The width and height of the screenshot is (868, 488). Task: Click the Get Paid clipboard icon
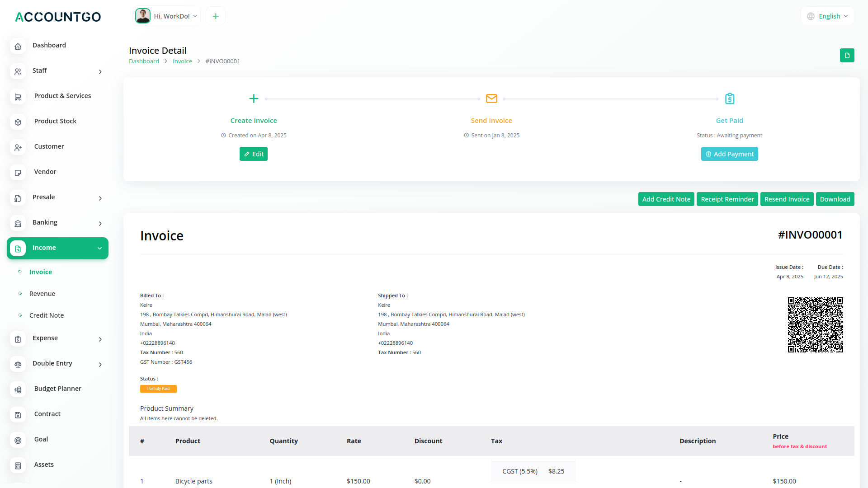729,99
